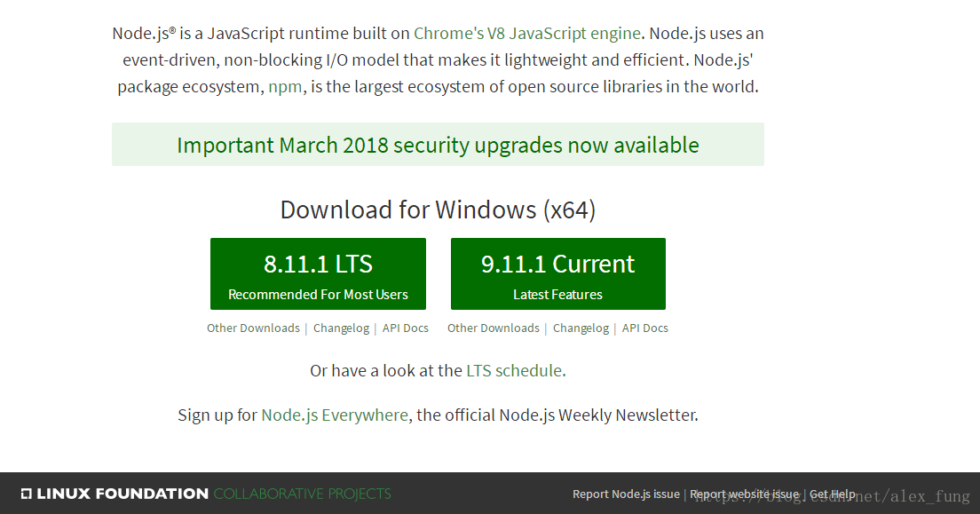Click the Linux Foundation Collaborative Projects logo
The width and height of the screenshot is (980, 514).
(x=206, y=494)
